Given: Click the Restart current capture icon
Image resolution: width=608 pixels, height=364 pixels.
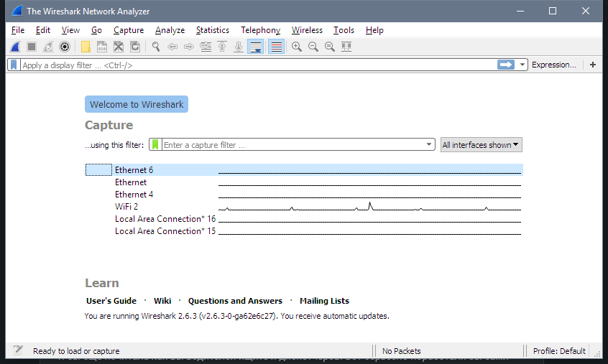Looking at the screenshot, I should tap(48, 47).
